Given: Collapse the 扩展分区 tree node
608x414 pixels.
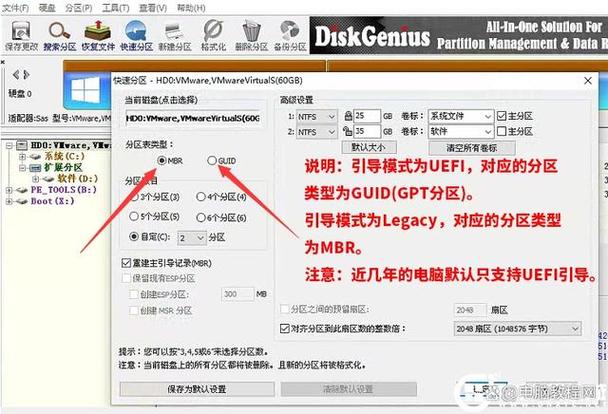Looking at the screenshot, I should 22,168.
